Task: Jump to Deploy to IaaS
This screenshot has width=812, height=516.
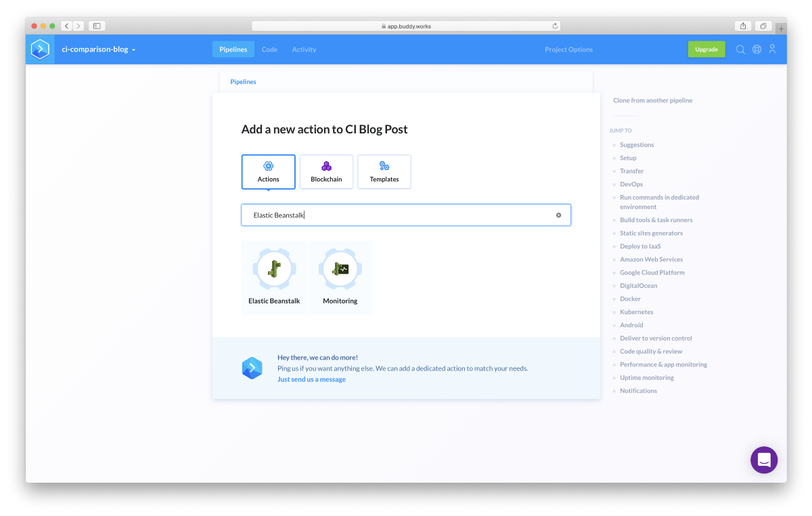Action: click(640, 246)
